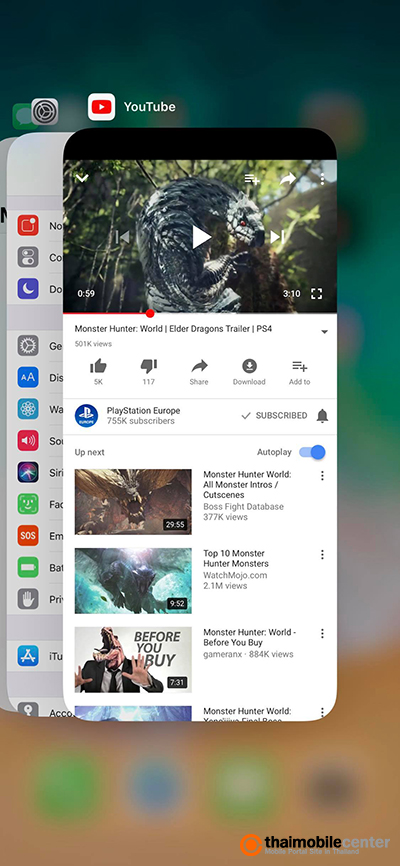Skip to next video

coord(277,237)
